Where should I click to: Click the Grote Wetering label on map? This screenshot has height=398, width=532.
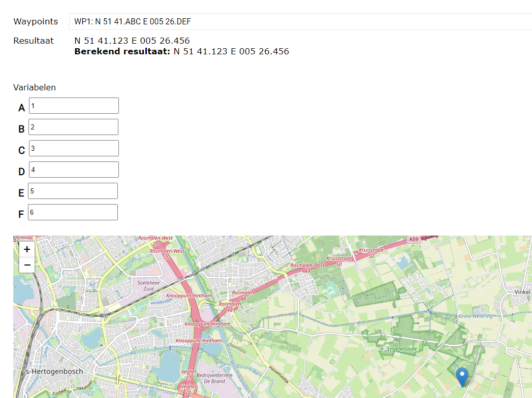click(476, 316)
